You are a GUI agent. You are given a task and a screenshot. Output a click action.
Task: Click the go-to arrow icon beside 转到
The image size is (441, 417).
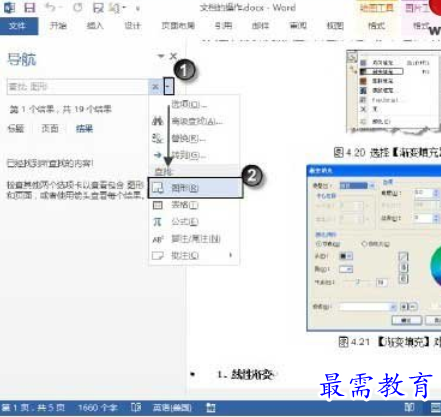click(157, 155)
